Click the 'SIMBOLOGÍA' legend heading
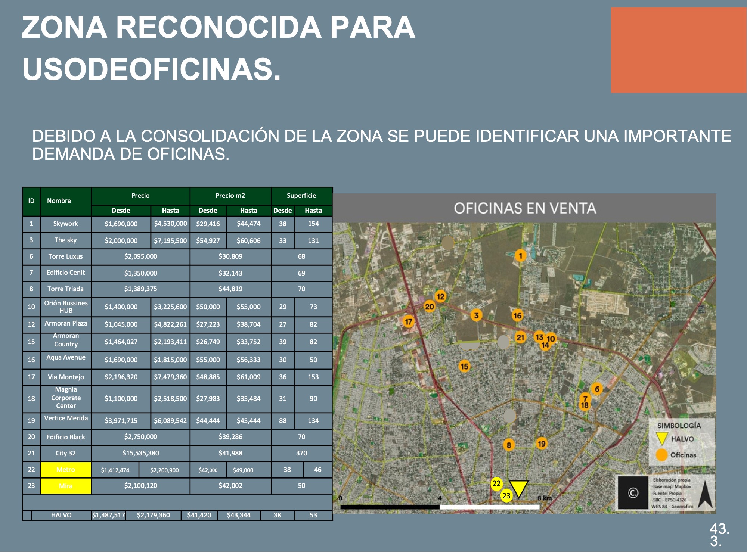The image size is (747, 560). [679, 426]
